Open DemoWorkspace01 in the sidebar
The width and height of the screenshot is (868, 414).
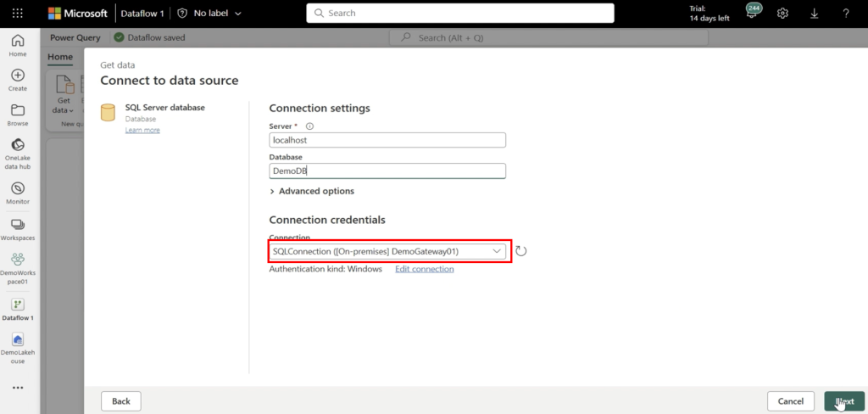point(18,268)
